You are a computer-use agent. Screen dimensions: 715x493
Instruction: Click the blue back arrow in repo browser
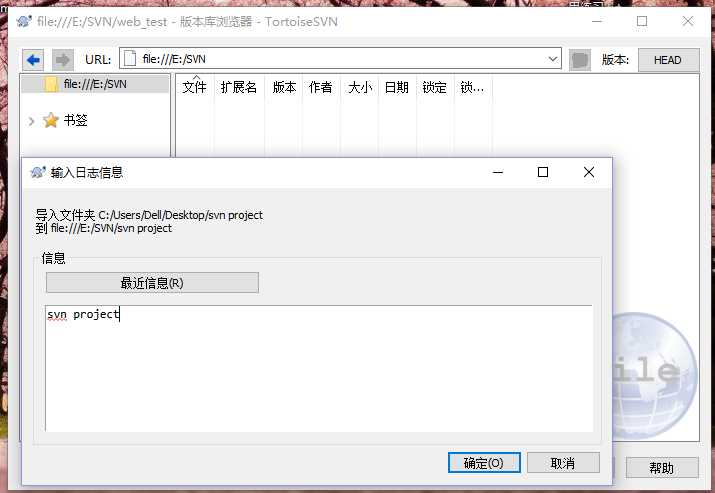(33, 60)
